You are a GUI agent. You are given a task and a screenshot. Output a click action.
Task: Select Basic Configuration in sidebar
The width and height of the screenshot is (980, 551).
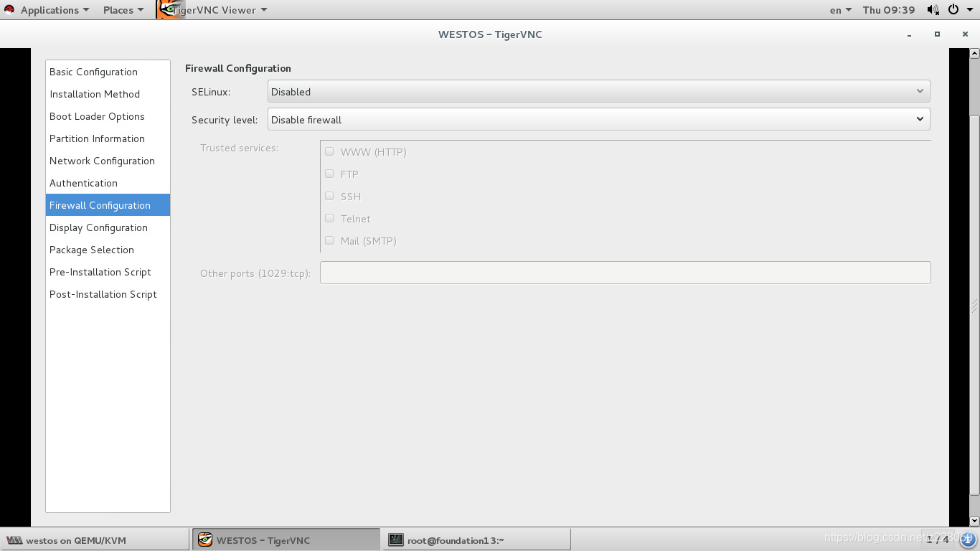pos(108,72)
